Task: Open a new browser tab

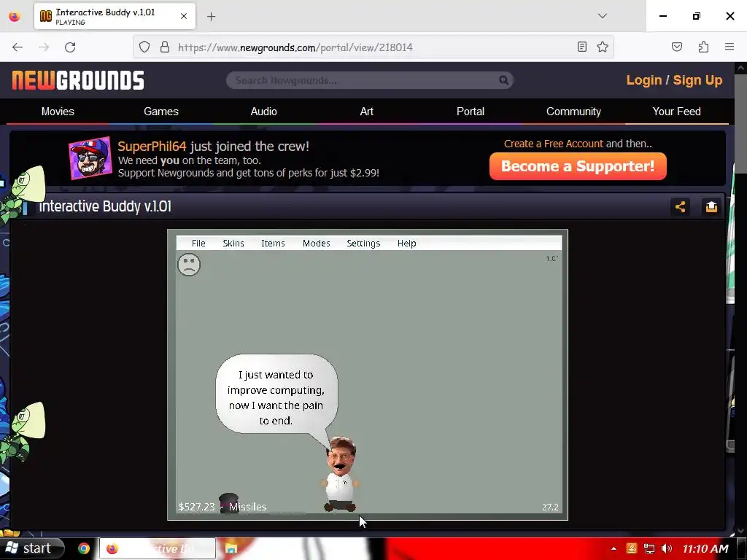Action: tap(211, 17)
